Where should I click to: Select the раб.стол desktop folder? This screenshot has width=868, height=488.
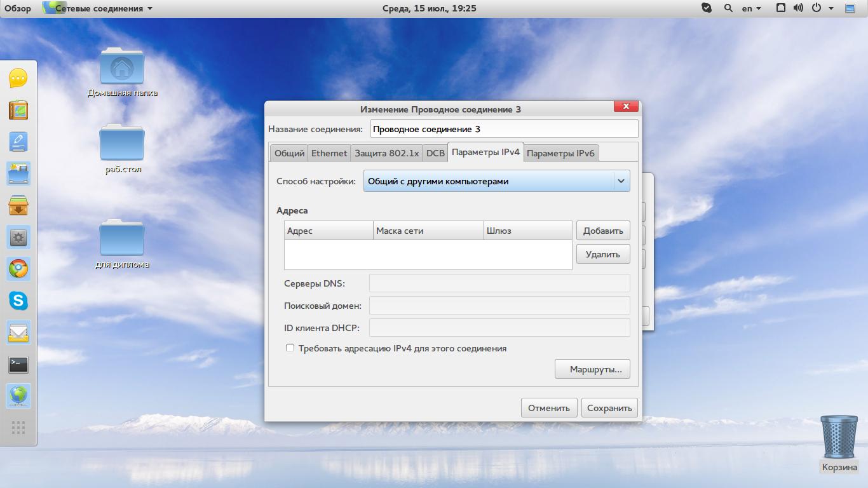pyautogui.click(x=122, y=149)
